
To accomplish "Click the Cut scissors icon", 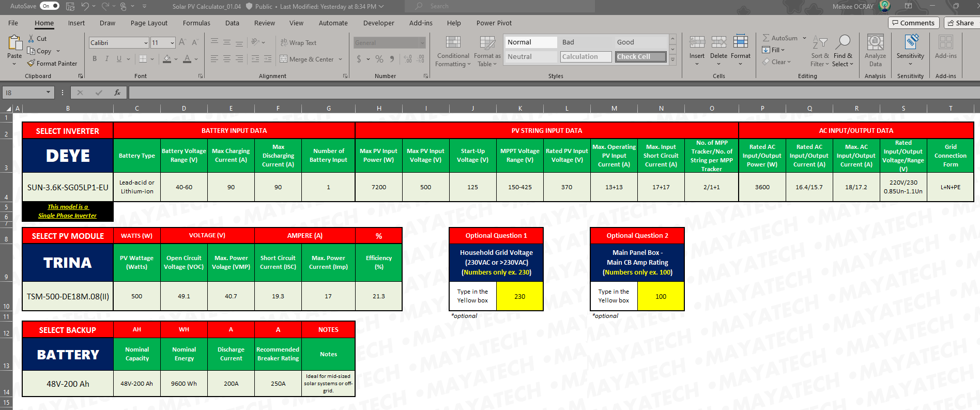I will (x=30, y=38).
